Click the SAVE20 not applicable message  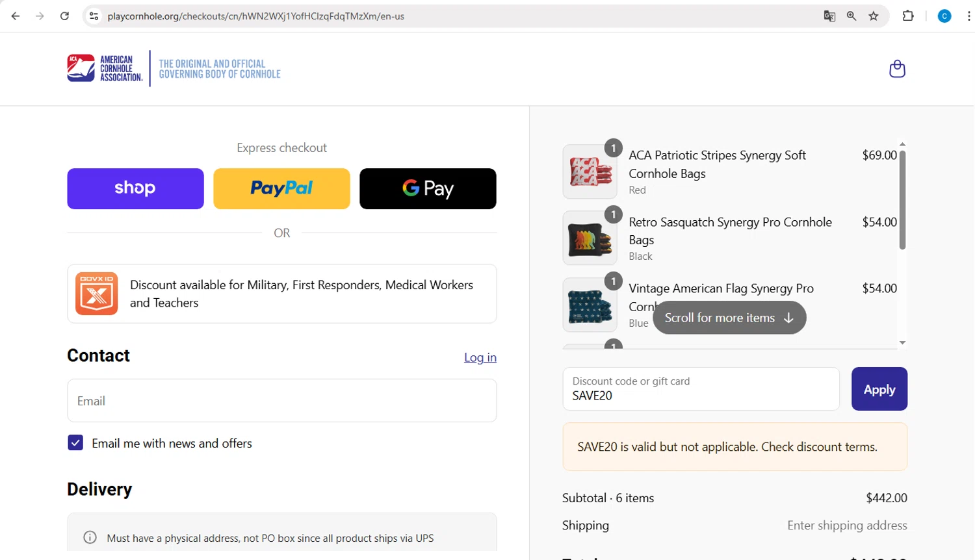[734, 447]
